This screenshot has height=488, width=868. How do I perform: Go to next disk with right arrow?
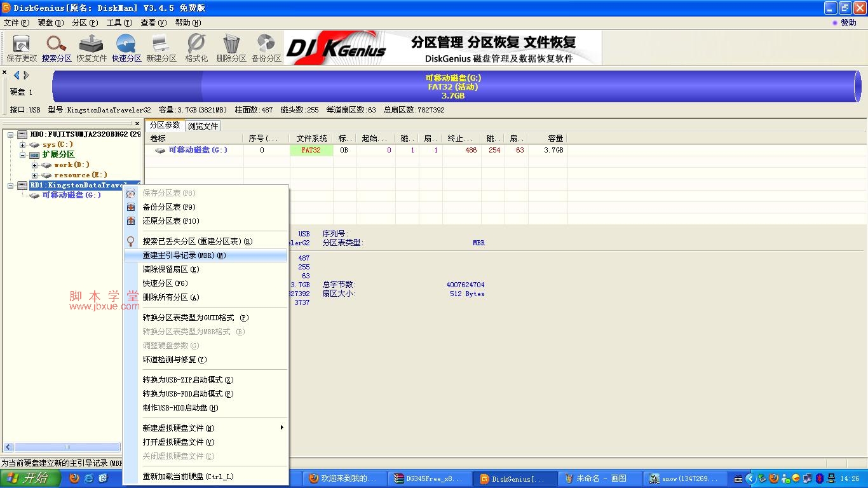pos(26,76)
